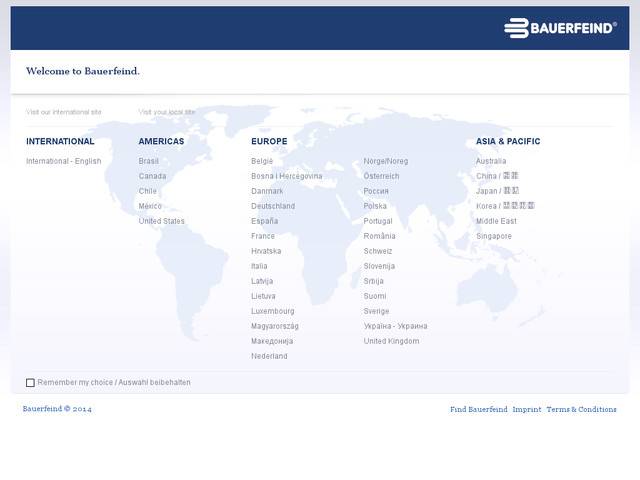Go to the Middle East site

pos(496,221)
